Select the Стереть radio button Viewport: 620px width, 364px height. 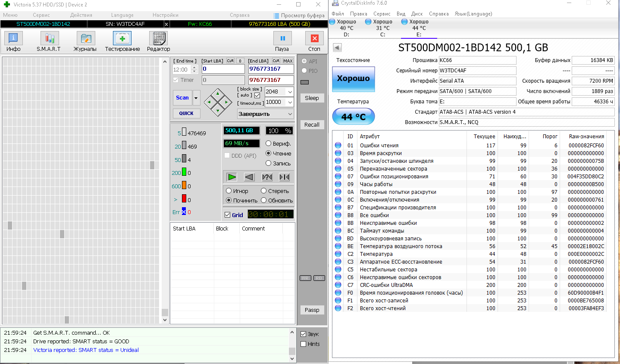(x=263, y=191)
